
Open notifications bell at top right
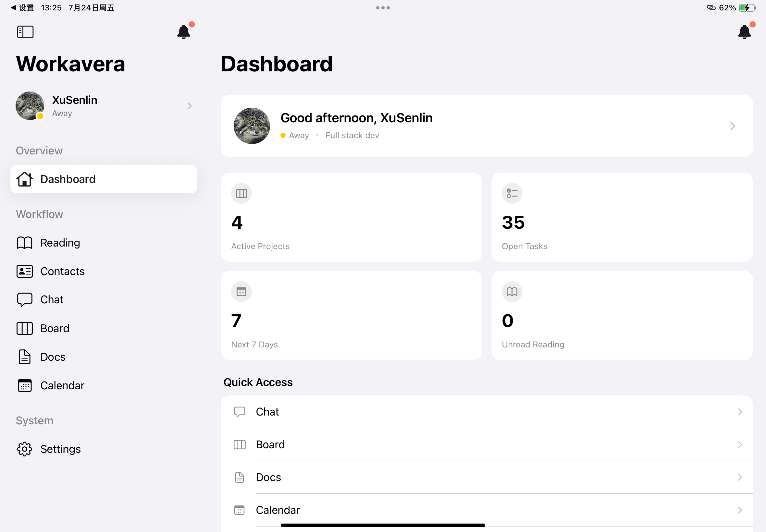pos(744,32)
